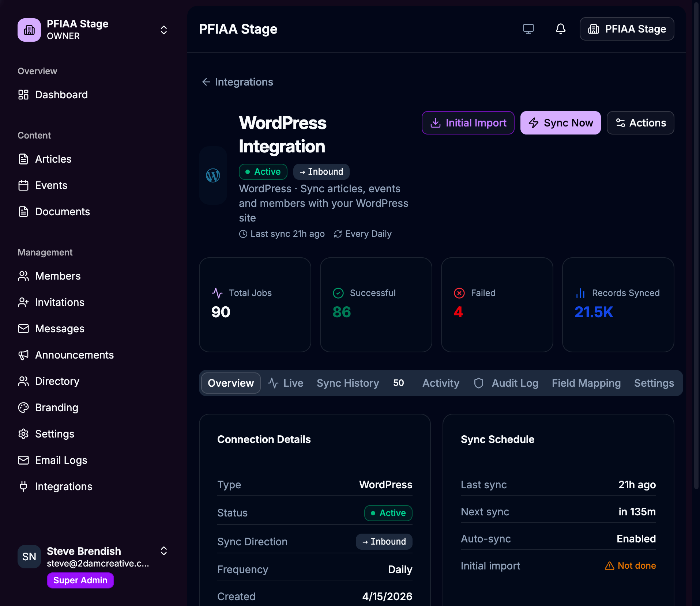Click the Successful count 86

click(x=342, y=312)
